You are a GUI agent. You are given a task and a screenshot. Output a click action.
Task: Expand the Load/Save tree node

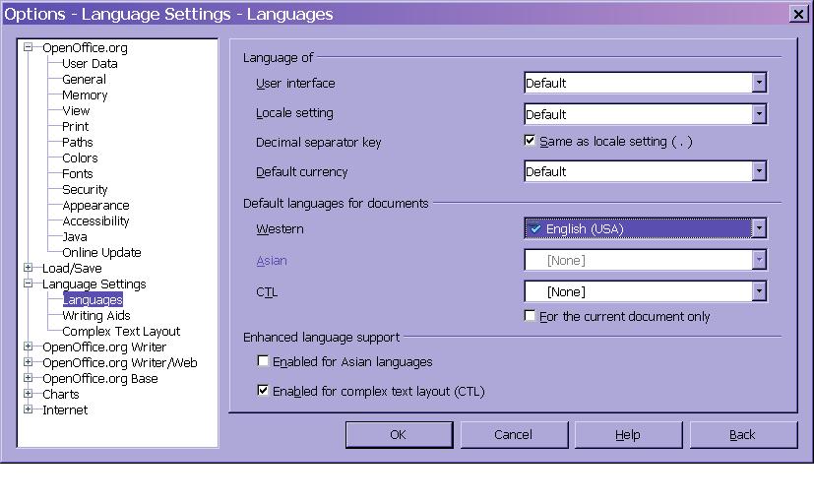29,268
